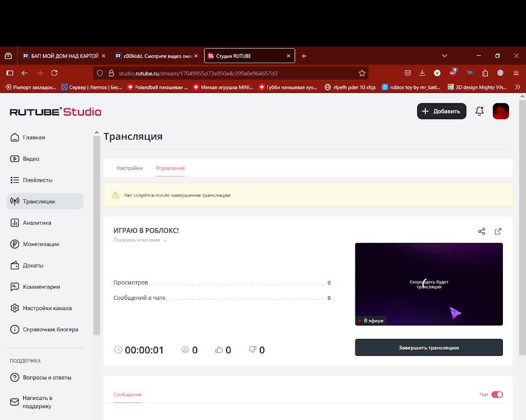Click the RUTUBE Studio logo

(x=55, y=111)
